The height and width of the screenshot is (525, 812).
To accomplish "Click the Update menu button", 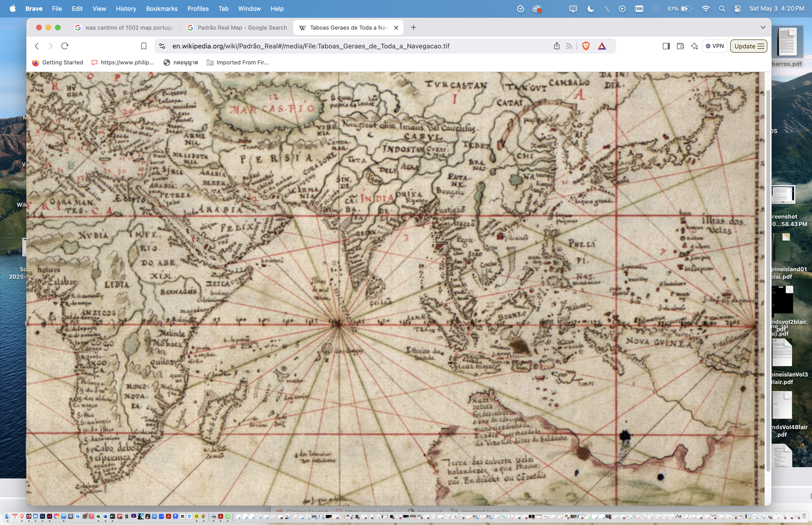I will coord(748,46).
